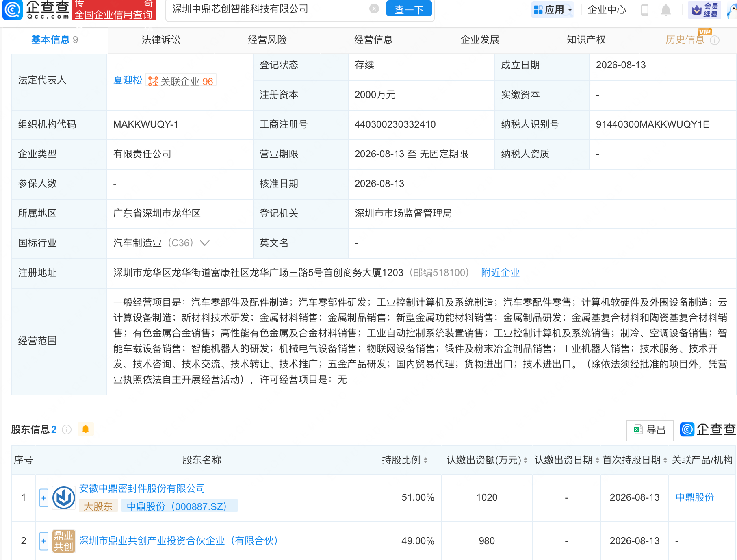This screenshot has height=560, width=737.
Task: Click registration number 440300230332410
Action: (x=395, y=124)
